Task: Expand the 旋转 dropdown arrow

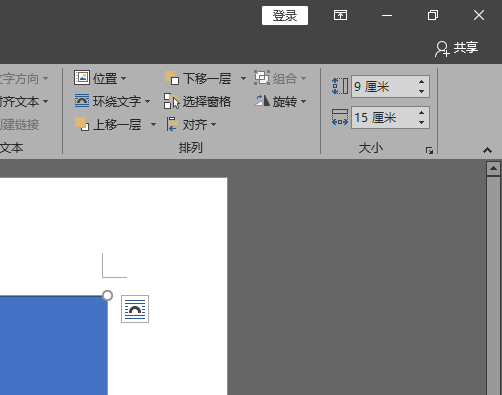Action: (303, 101)
